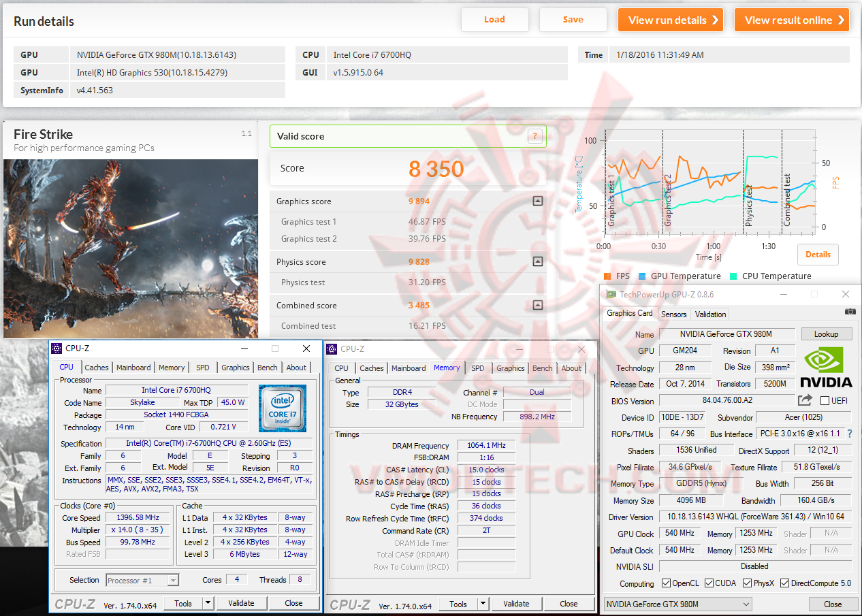862x616 pixels.
Task: Click the CPU-Z Core Speed value field
Action: (138, 518)
